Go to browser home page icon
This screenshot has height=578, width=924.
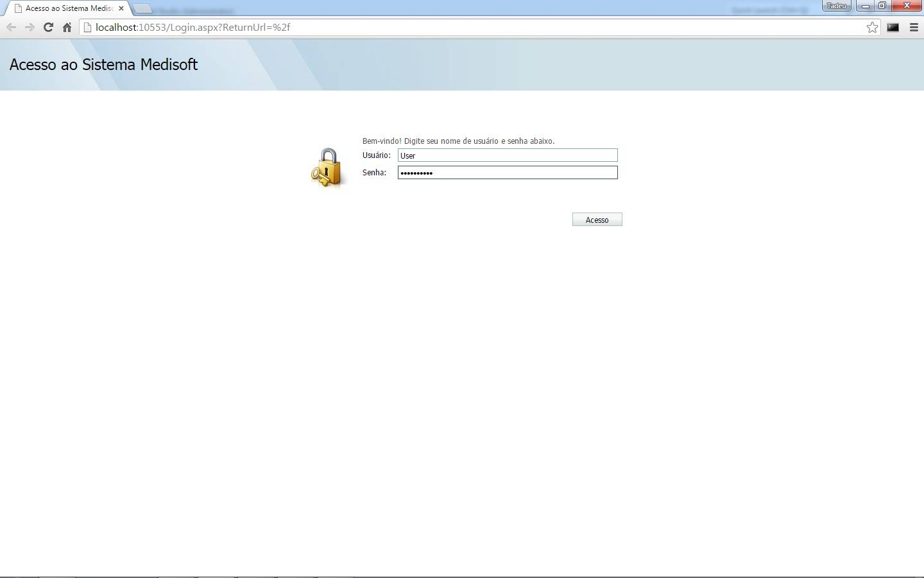pos(67,27)
